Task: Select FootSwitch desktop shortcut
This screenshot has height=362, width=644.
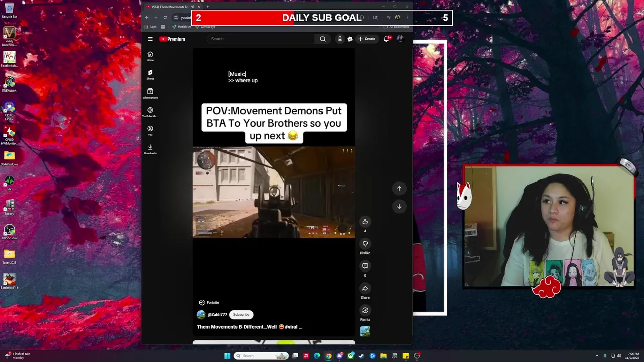Action: (x=9, y=59)
